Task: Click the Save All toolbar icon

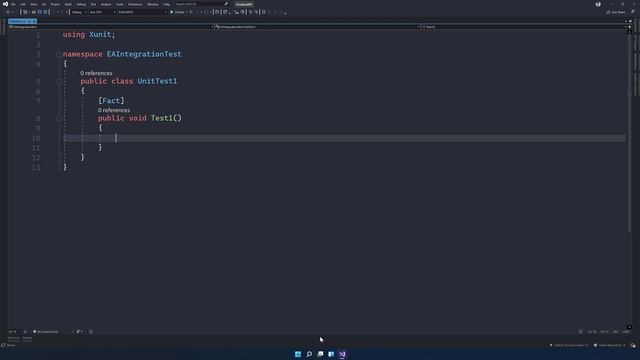Action: pyautogui.click(x=45, y=12)
